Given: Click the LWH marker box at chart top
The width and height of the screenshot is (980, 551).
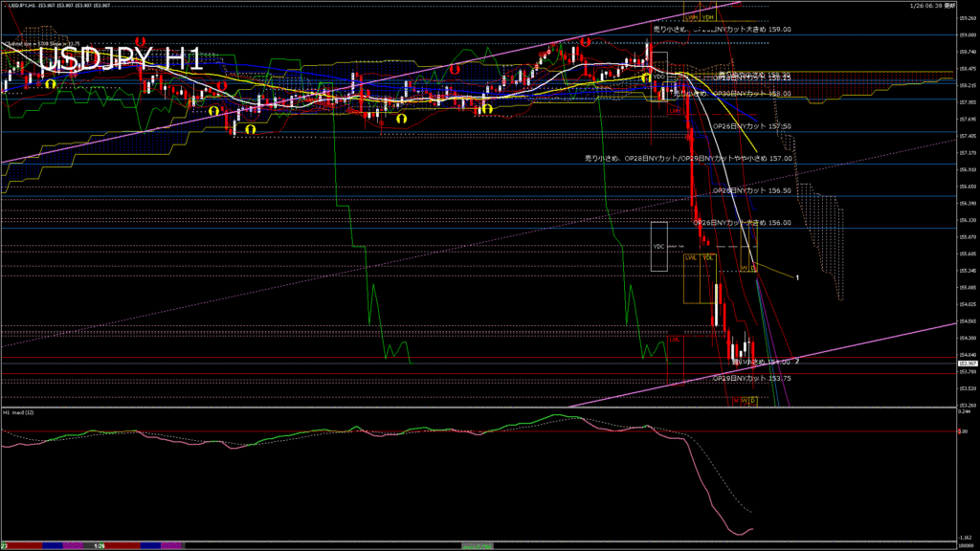Looking at the screenshot, I should [692, 16].
